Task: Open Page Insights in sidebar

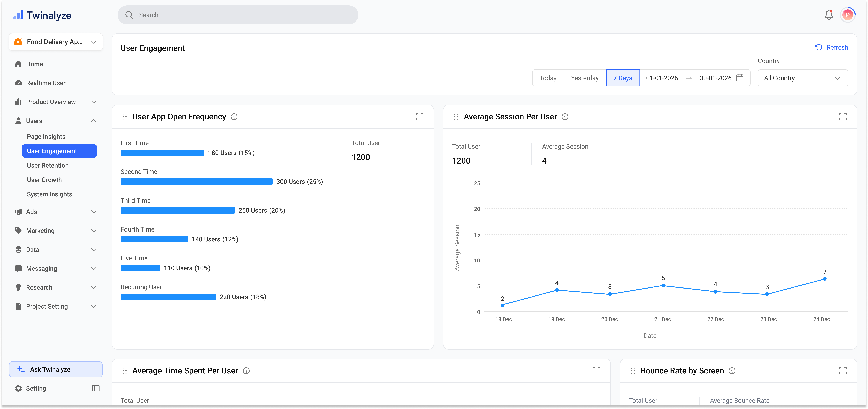Action: coord(46,137)
